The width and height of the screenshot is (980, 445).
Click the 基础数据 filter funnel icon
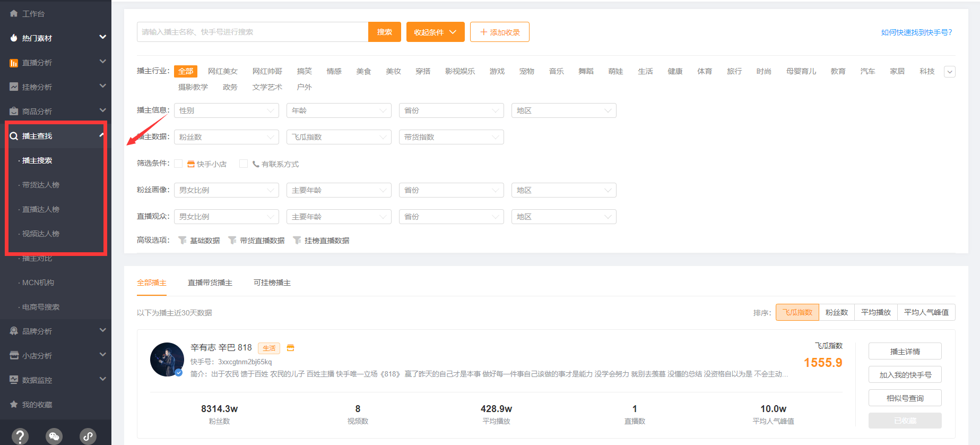(x=183, y=240)
